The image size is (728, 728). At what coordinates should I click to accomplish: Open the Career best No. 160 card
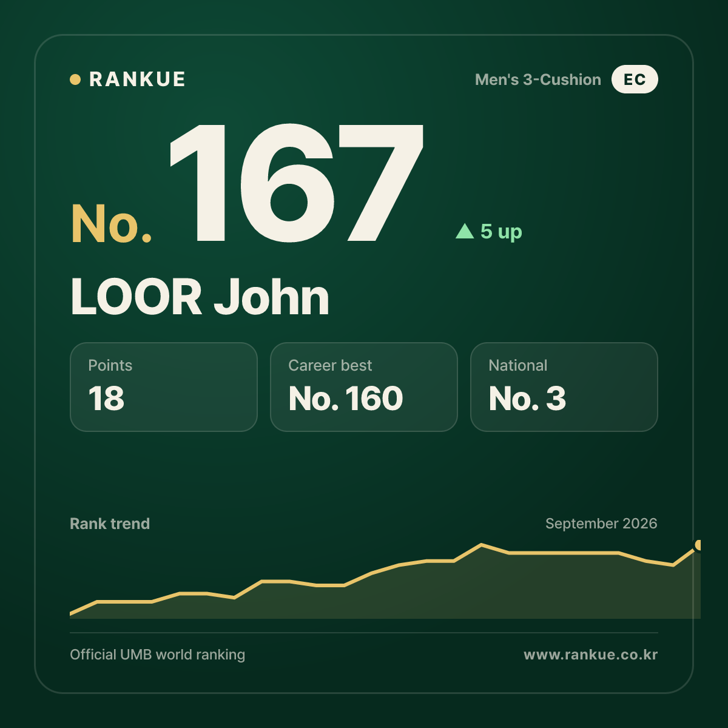[364, 387]
